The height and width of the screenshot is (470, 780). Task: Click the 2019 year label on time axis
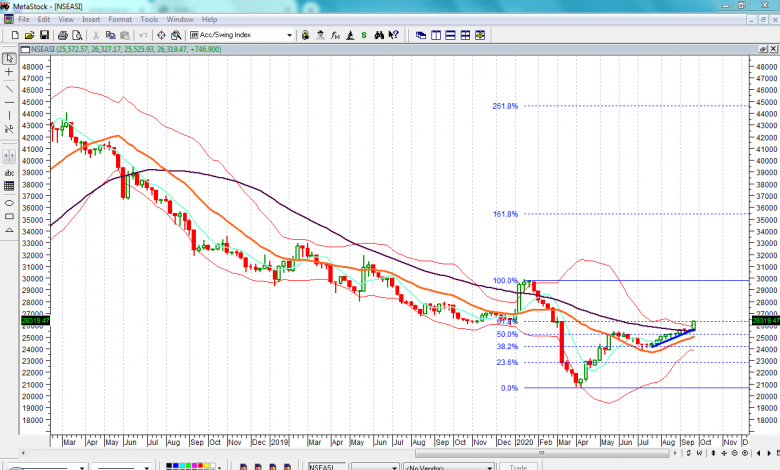pos(280,442)
